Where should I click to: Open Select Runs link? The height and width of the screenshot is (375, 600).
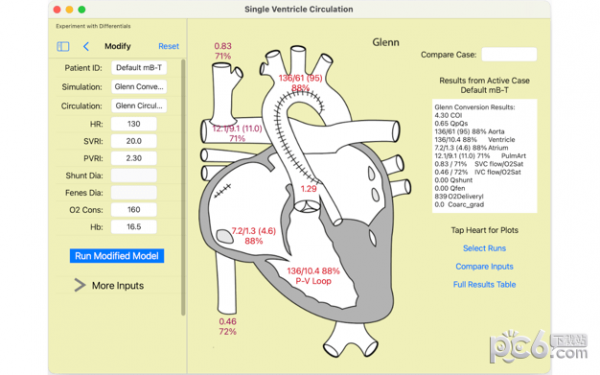tap(484, 248)
